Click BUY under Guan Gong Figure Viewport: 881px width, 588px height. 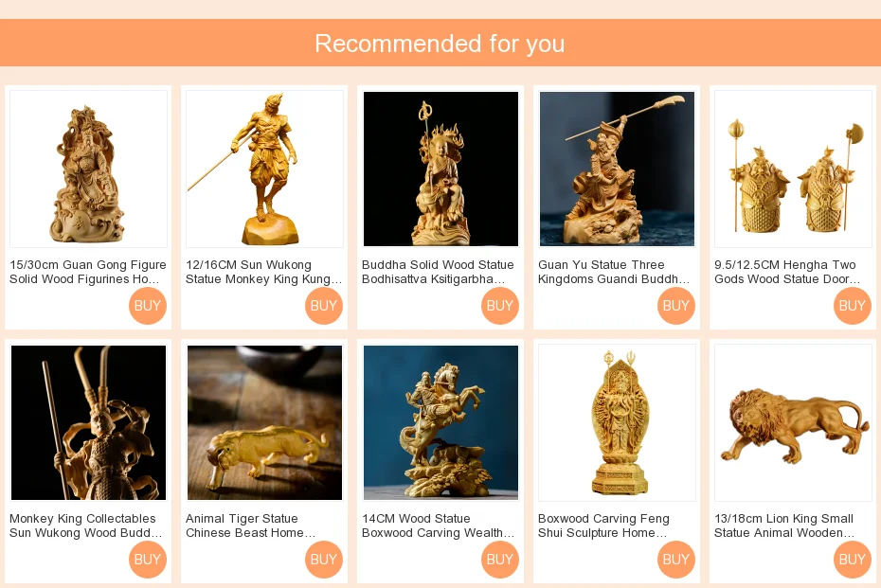pos(148,306)
